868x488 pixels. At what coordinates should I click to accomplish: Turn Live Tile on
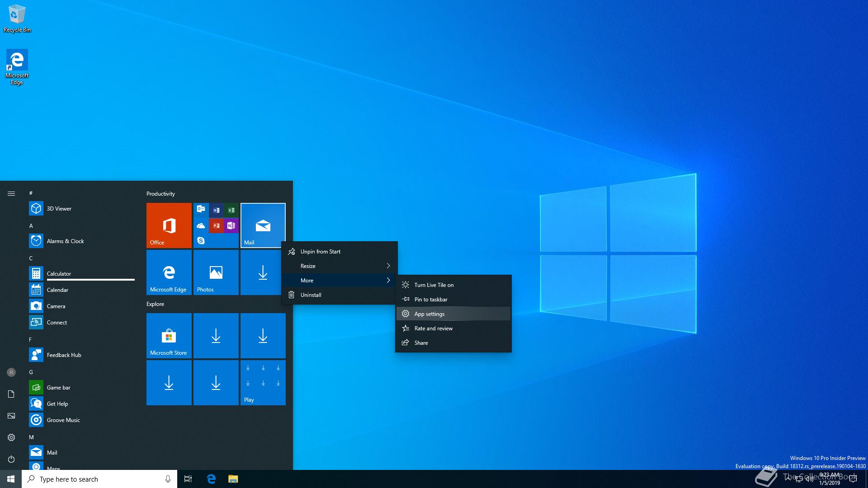click(453, 285)
